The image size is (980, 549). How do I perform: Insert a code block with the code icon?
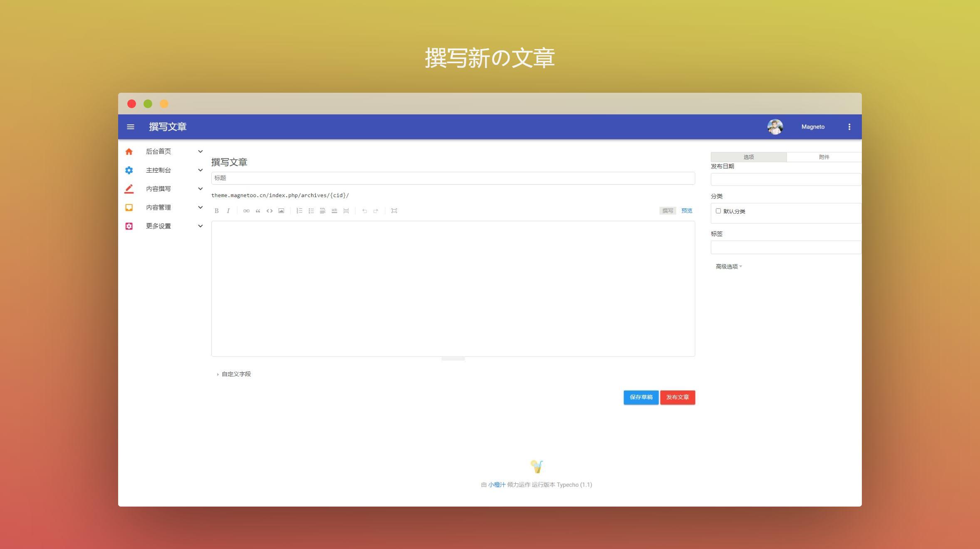tap(270, 211)
